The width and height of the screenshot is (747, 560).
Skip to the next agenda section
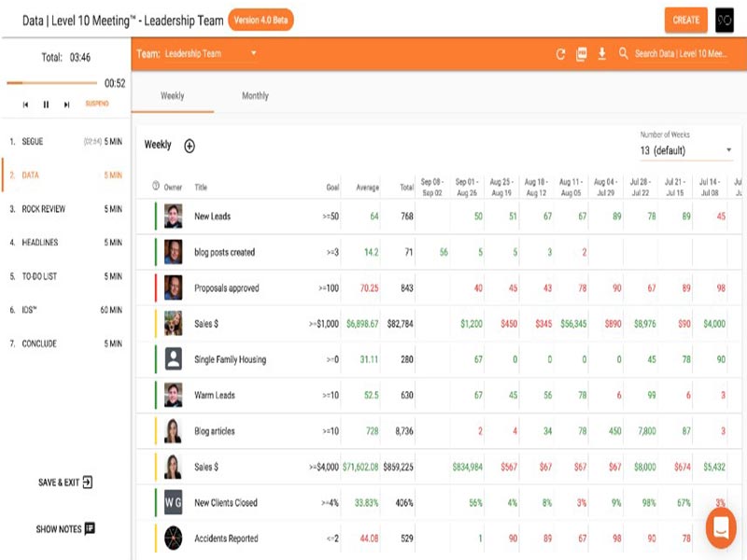pyautogui.click(x=66, y=105)
